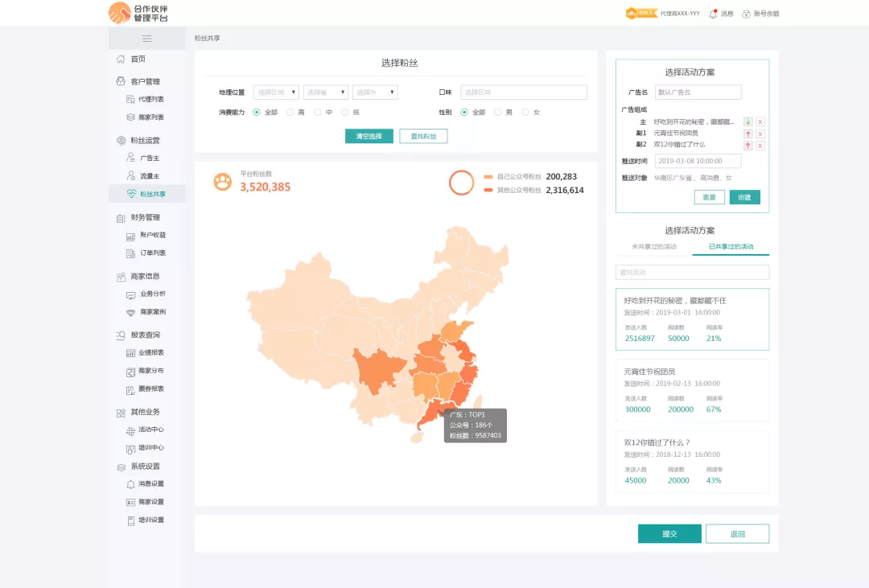869x588 pixels.
Task: Click the 消息设置 bell icon in sidebar
Action: pos(130,484)
